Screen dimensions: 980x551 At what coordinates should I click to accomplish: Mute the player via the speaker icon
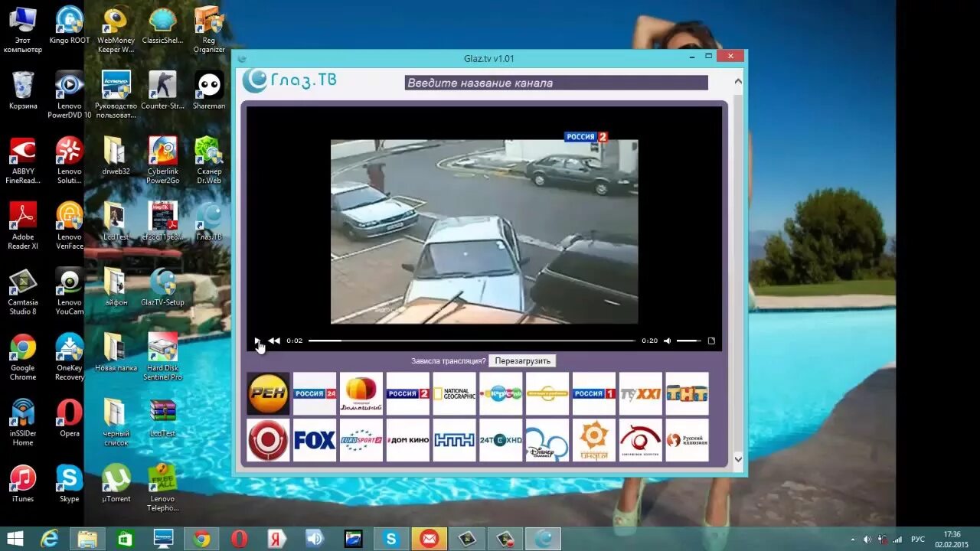667,341
